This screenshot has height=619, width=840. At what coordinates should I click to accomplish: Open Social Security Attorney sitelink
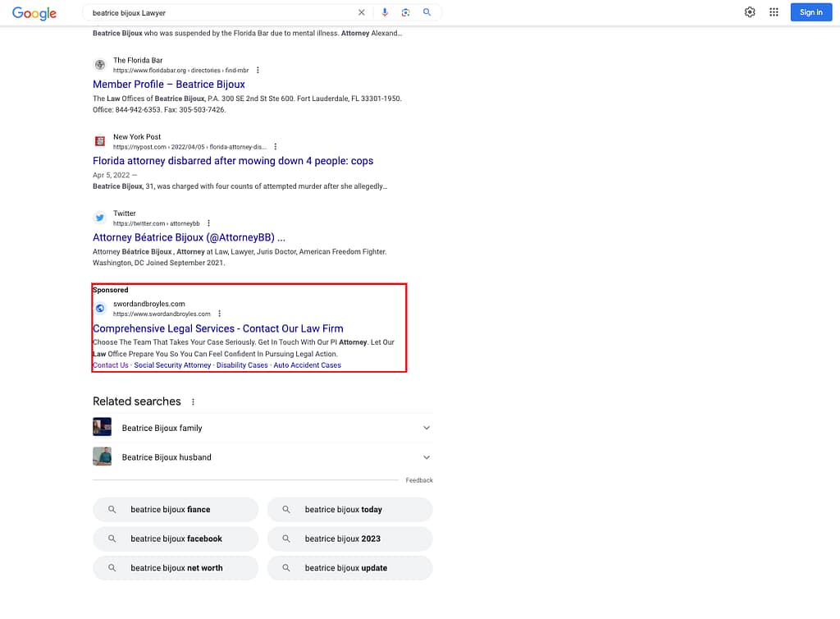(172, 365)
